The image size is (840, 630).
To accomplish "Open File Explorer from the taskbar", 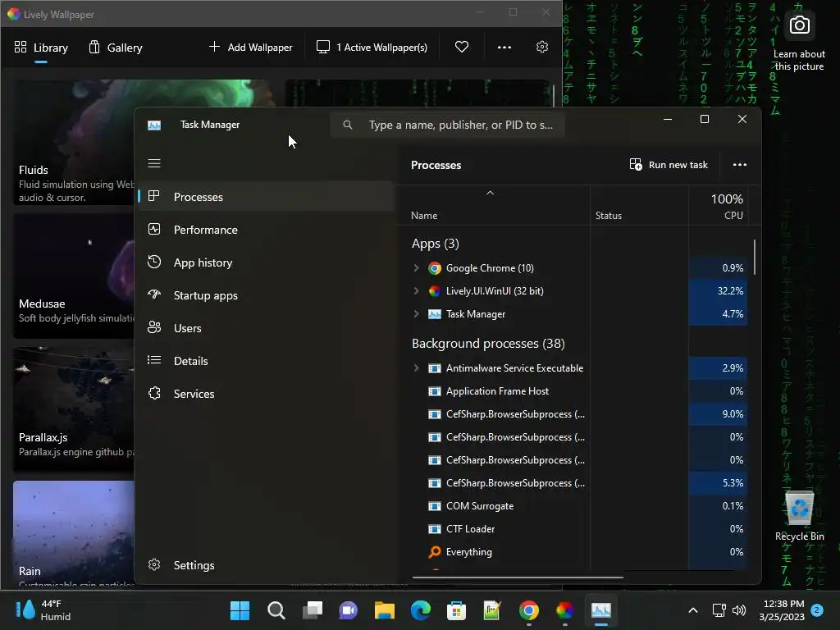I will tap(384, 610).
